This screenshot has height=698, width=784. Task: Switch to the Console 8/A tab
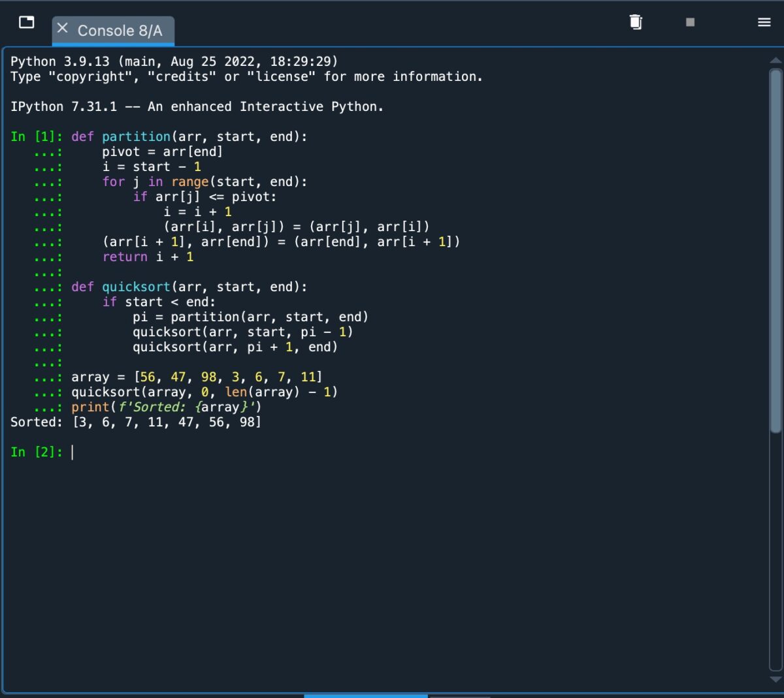coord(120,31)
